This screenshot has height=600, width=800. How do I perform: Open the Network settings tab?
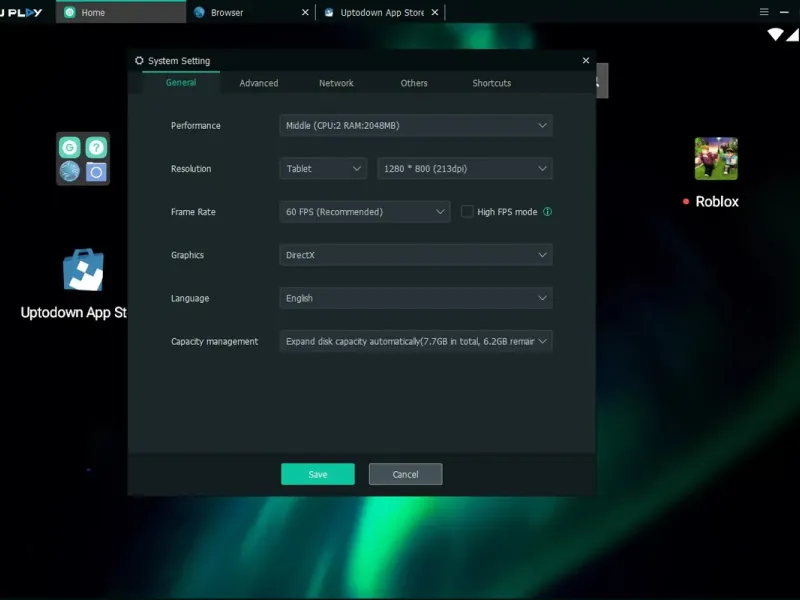[x=336, y=83]
